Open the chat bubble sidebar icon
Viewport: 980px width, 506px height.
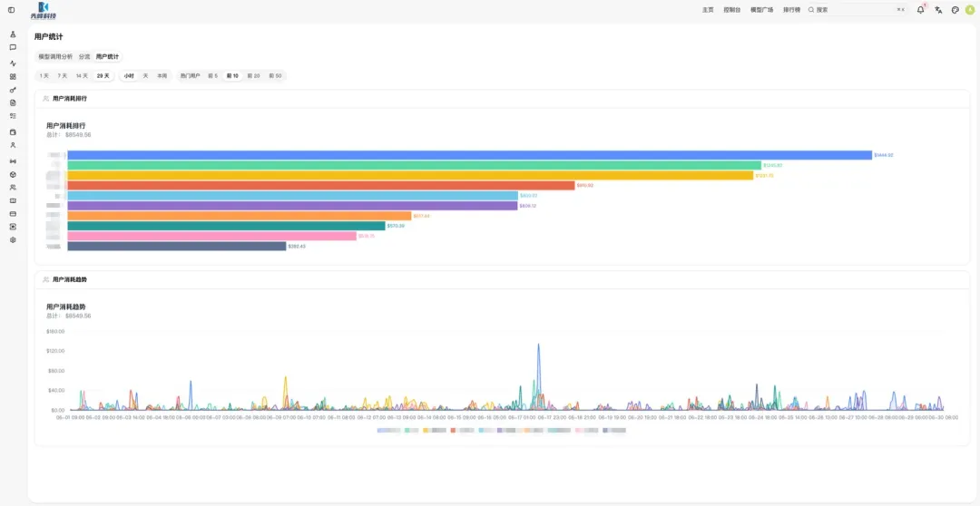[13, 47]
